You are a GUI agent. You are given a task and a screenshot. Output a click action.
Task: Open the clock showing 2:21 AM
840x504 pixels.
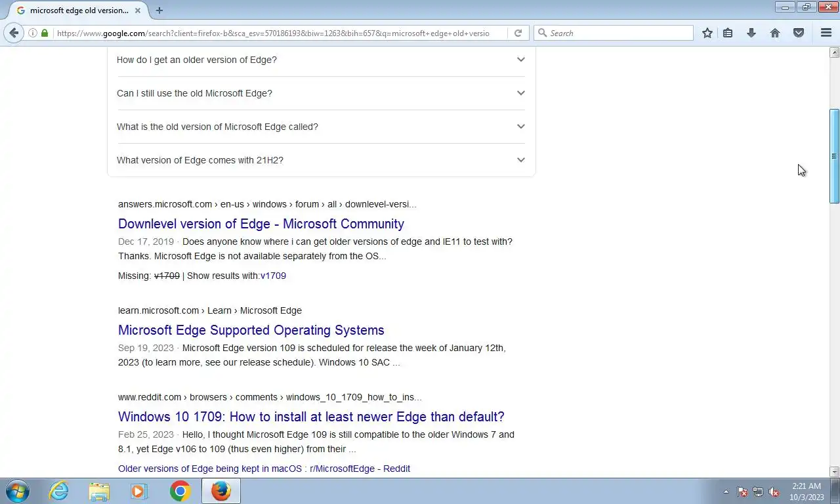coord(807,492)
